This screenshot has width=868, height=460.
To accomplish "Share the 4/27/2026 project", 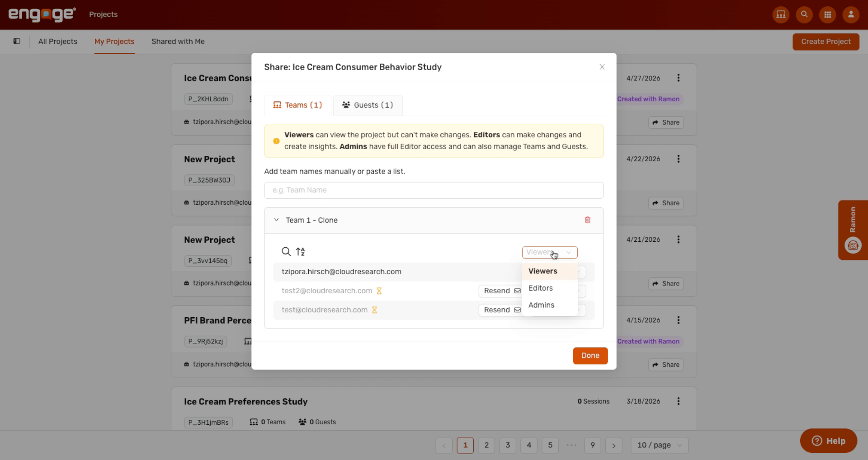I will [666, 122].
